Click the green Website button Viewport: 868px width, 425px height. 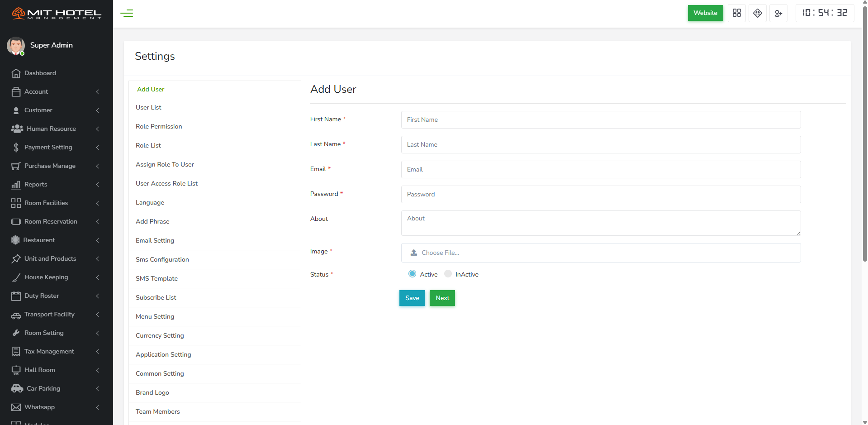[705, 13]
